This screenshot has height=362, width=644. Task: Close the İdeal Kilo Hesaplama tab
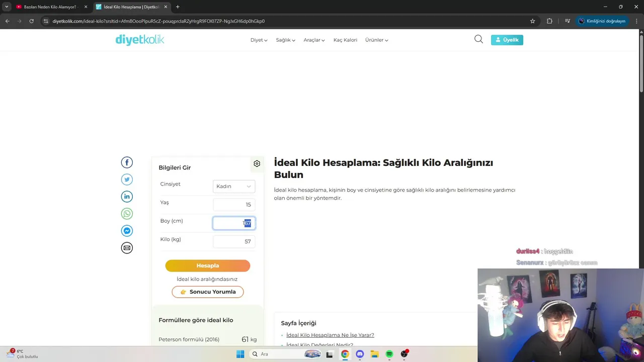(x=165, y=7)
